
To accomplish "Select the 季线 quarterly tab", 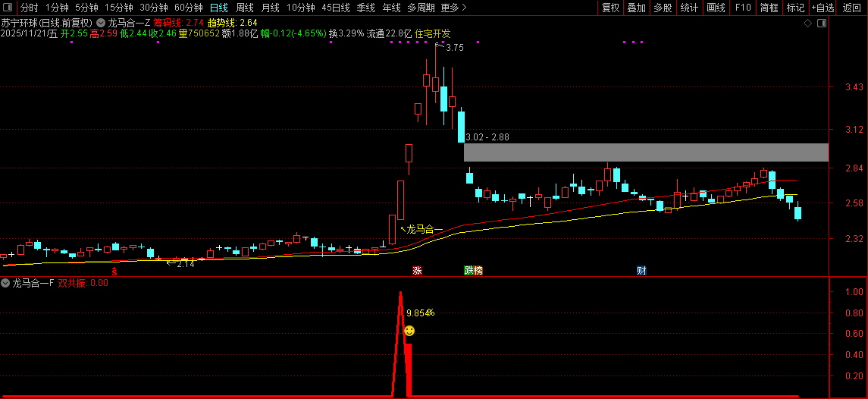I will tap(365, 8).
